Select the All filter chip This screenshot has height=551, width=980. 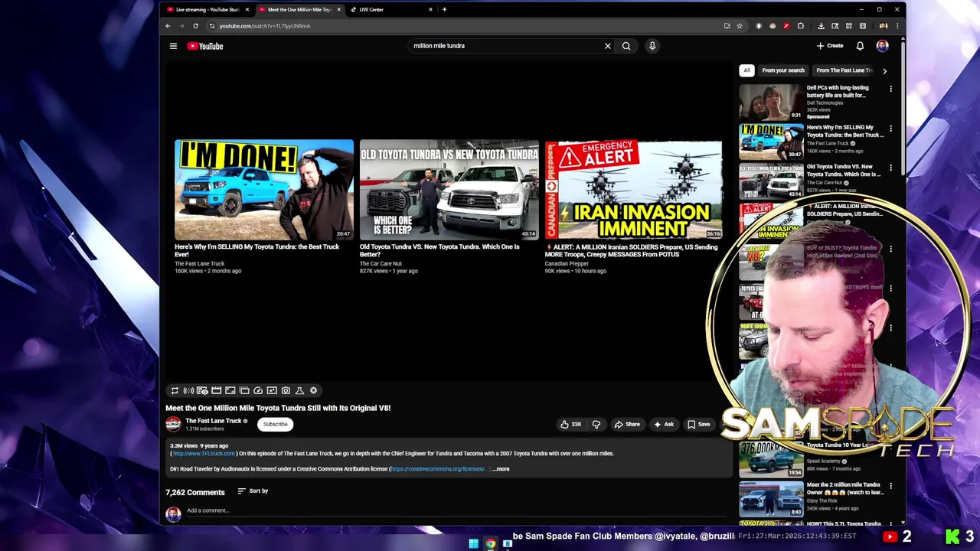746,70
